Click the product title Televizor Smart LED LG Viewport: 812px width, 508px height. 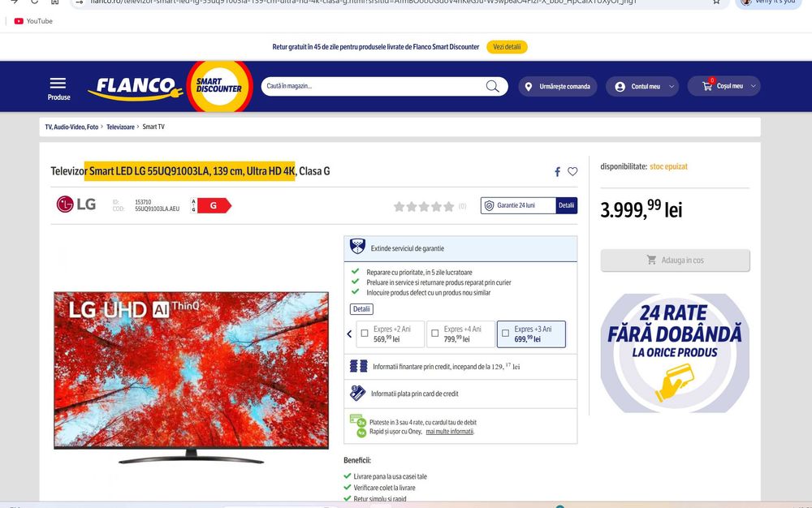pos(190,171)
